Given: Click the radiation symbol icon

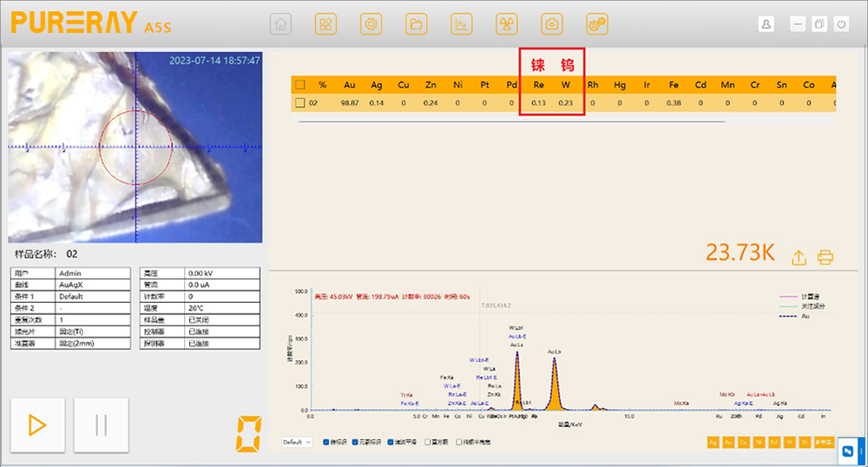Looking at the screenshot, I should click(x=506, y=24).
